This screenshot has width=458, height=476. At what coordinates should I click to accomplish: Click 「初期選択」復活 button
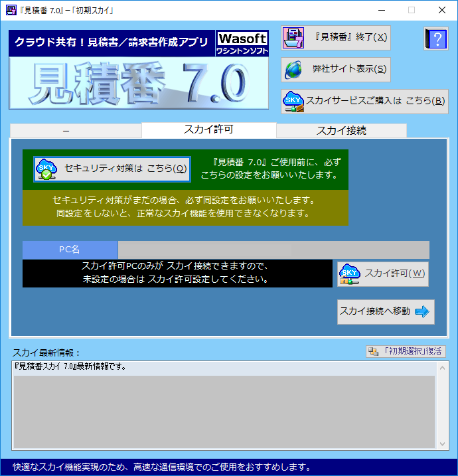406,352
